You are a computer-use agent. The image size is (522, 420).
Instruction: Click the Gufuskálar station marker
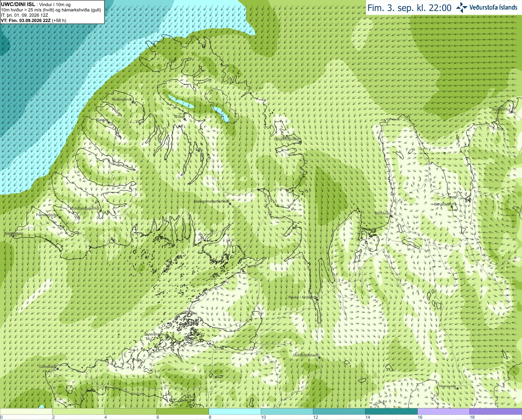click(58, 369)
